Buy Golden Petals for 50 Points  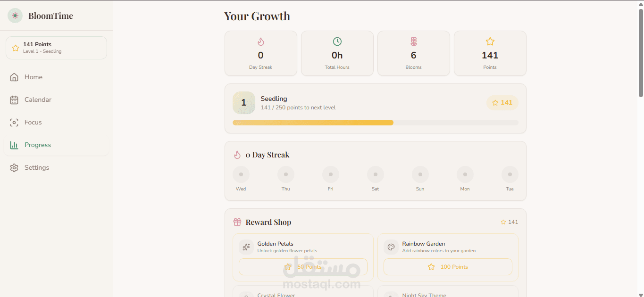coord(303,267)
